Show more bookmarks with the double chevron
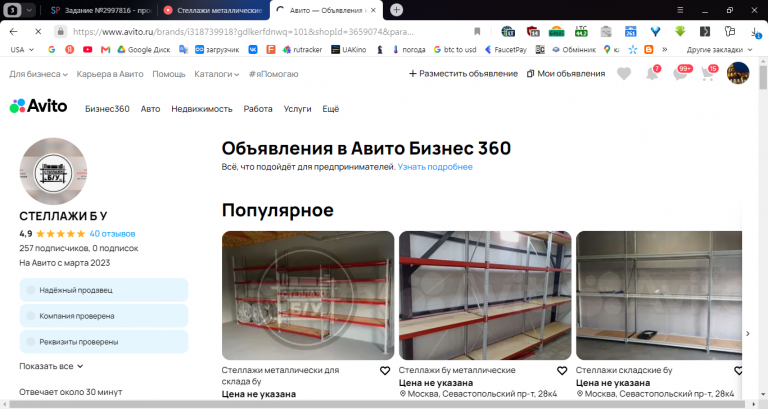Image resolution: width=768 pixels, height=409 pixels. point(664,49)
